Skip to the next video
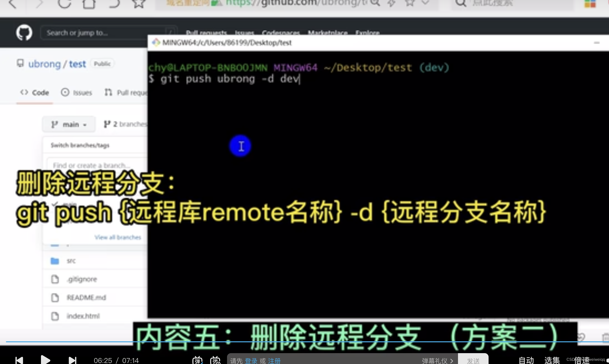This screenshot has width=609, height=364. tap(72, 360)
